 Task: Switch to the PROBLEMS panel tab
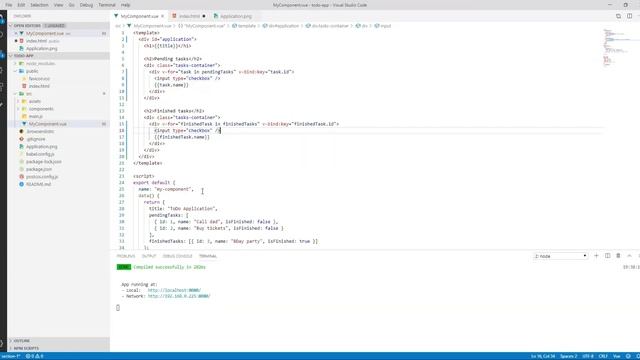pos(126,256)
